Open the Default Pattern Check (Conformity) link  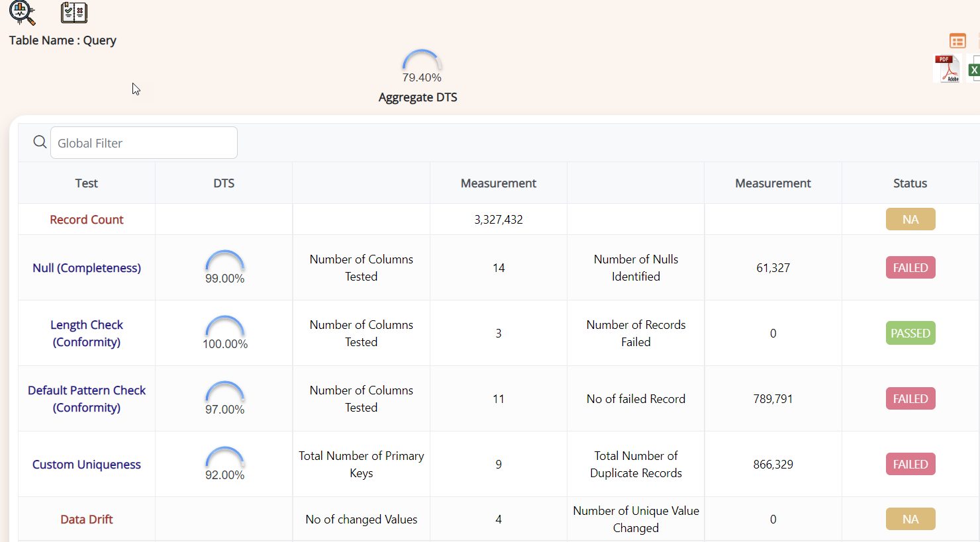pos(87,399)
